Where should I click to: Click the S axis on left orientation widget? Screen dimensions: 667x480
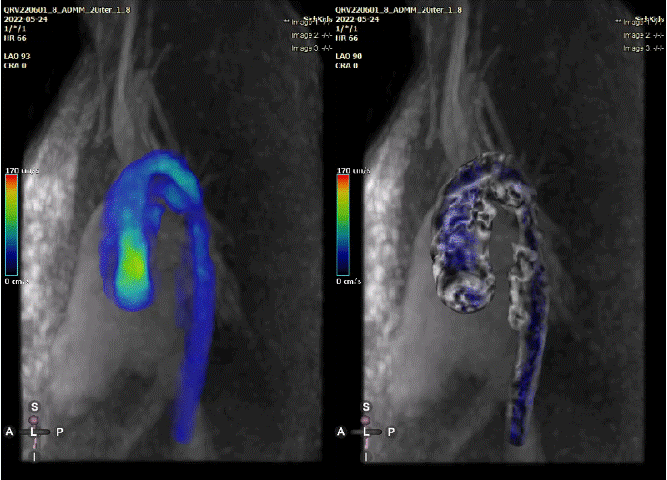(33, 408)
